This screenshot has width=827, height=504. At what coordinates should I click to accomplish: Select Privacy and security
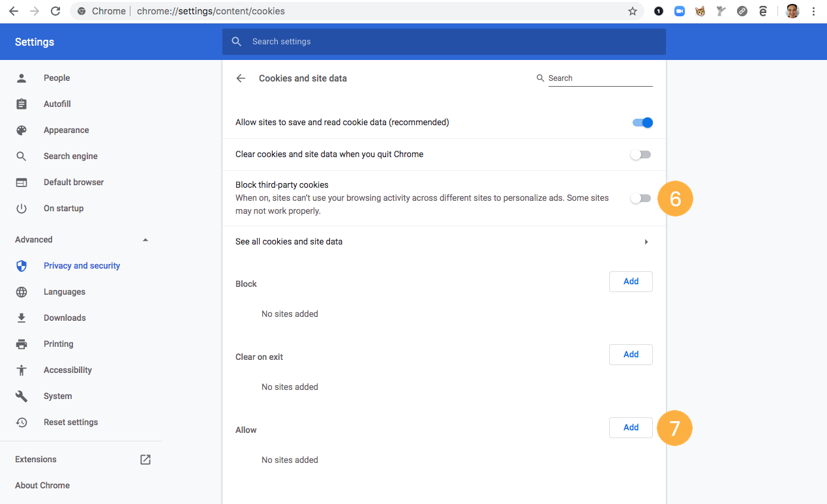[x=81, y=266]
